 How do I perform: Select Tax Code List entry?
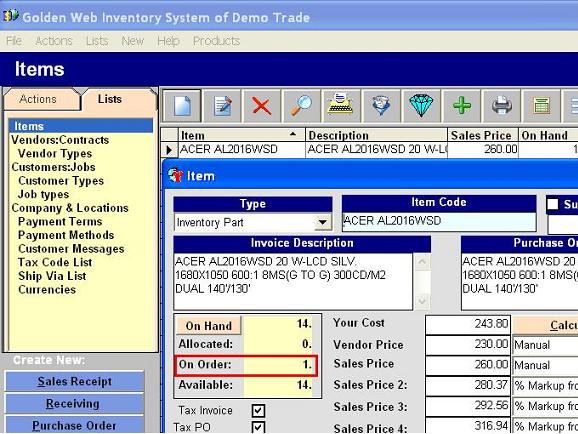pos(55,262)
